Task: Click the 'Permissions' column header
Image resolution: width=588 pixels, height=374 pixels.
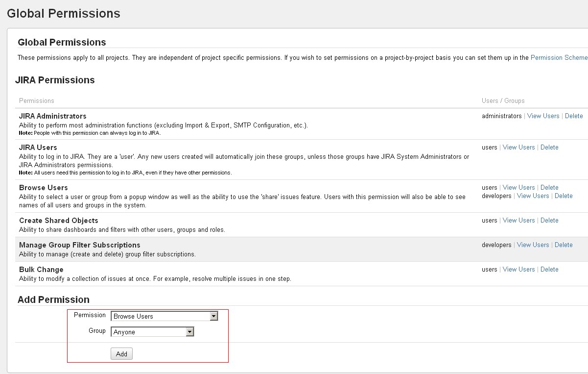Action: pos(37,101)
